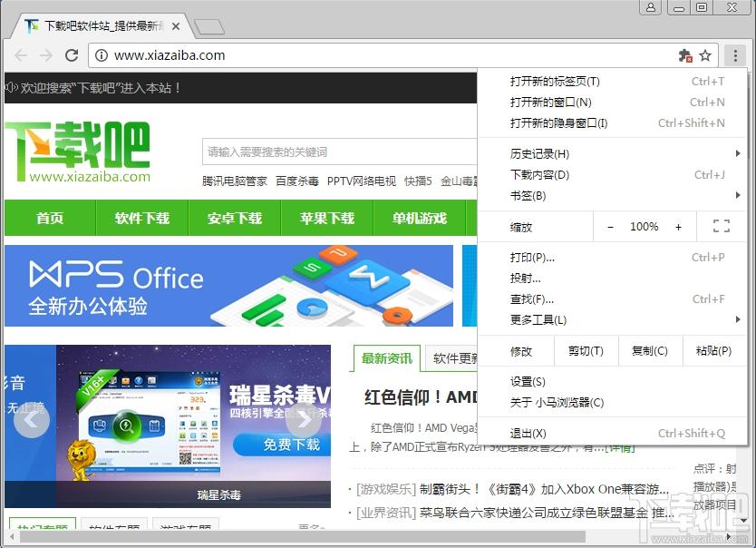
Task: Open 设置(S) settings
Action: coord(612,381)
